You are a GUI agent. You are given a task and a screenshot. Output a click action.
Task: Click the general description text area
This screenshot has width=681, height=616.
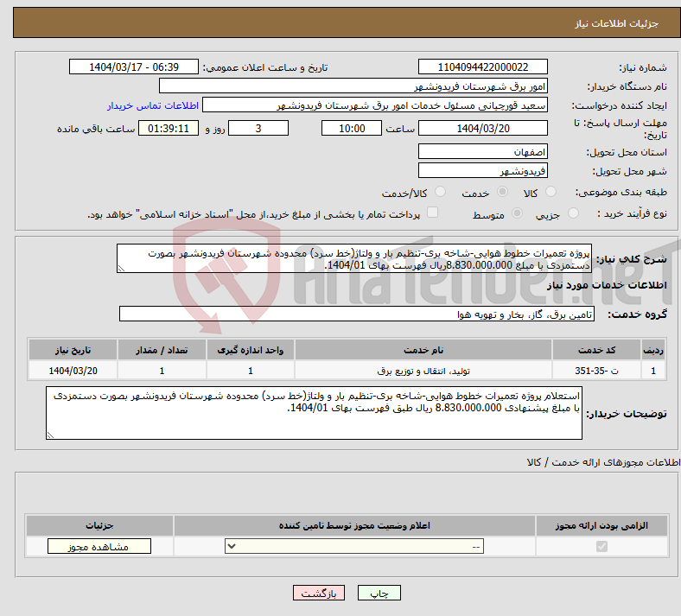(354, 258)
